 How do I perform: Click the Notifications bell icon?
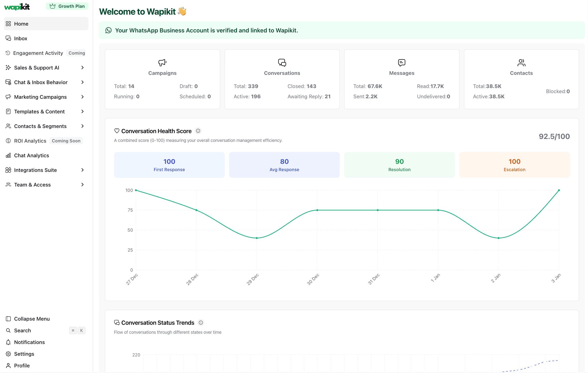click(x=8, y=342)
